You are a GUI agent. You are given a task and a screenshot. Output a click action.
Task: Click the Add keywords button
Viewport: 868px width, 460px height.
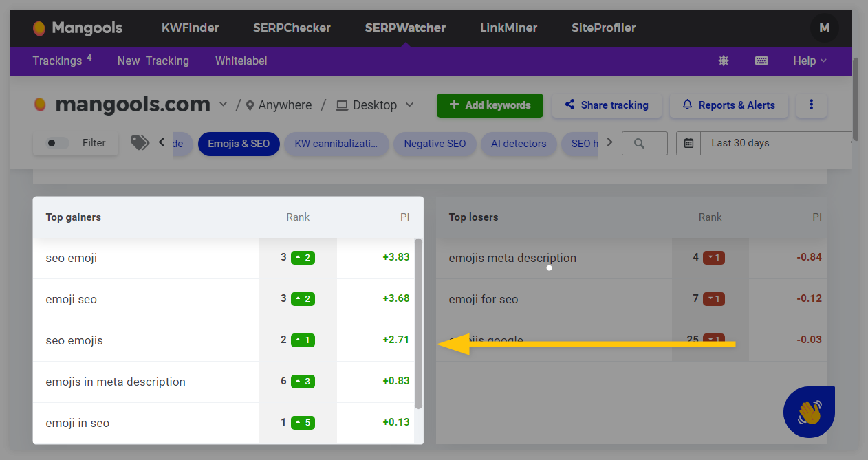pyautogui.click(x=490, y=105)
